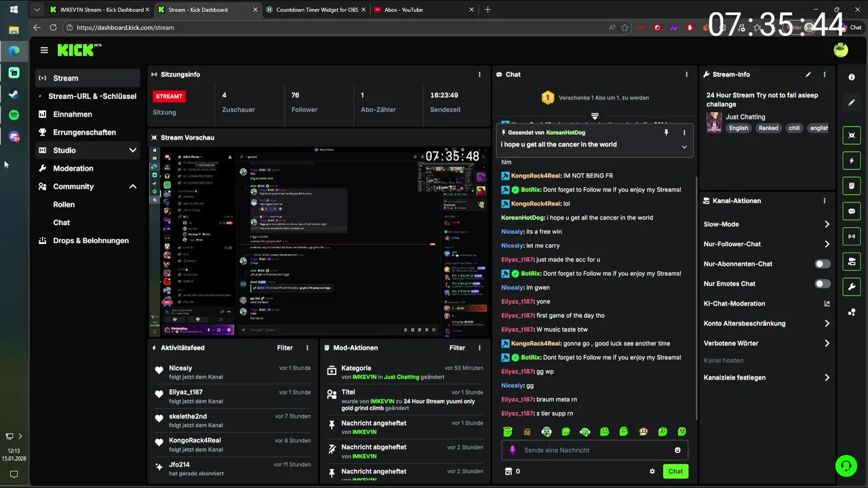Viewport: 868px width, 488px height.
Task: Go to Einnahmen in sidebar
Action: 89,115
